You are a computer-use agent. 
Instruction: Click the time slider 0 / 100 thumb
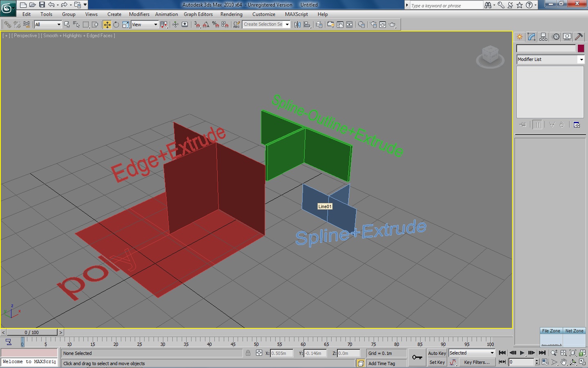[x=32, y=332]
